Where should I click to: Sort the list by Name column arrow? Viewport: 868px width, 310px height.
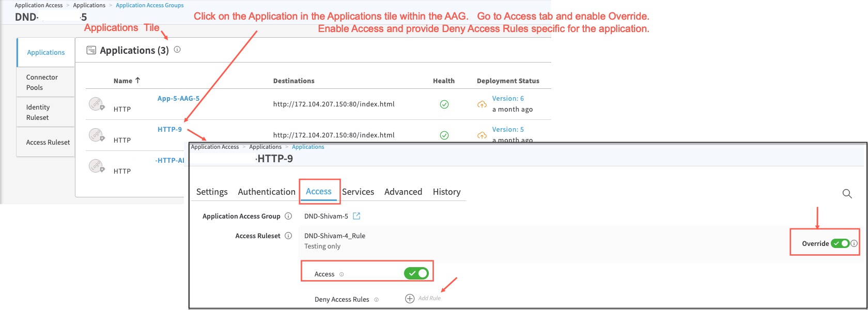pyautogui.click(x=137, y=81)
